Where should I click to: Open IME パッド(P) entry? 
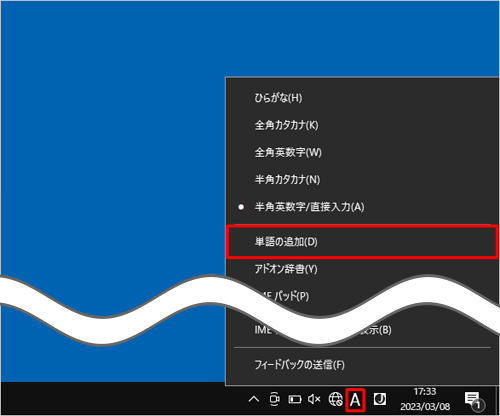tap(291, 296)
